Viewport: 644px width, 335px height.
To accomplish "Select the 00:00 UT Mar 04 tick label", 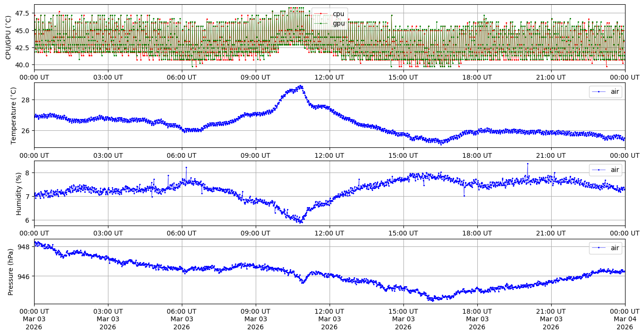I will point(625,319).
